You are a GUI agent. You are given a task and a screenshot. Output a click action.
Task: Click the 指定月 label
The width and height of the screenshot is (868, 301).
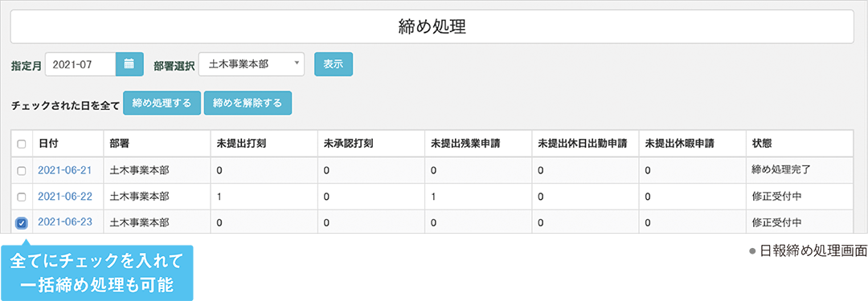(27, 65)
